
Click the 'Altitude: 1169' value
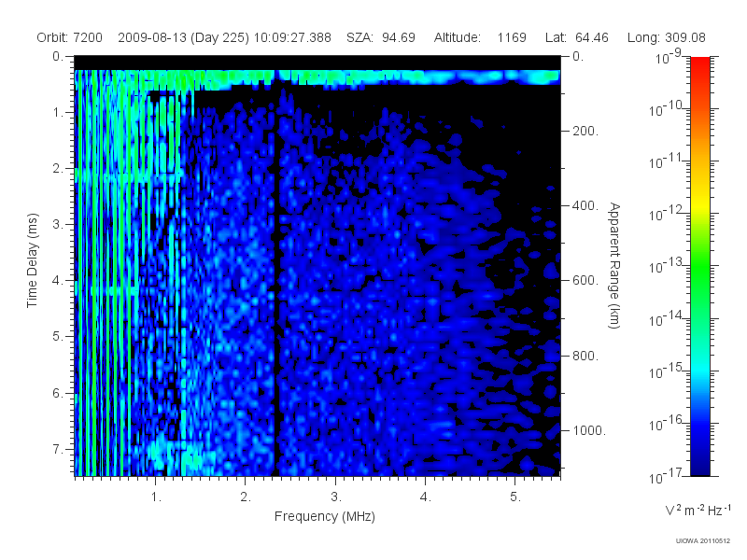click(480, 37)
